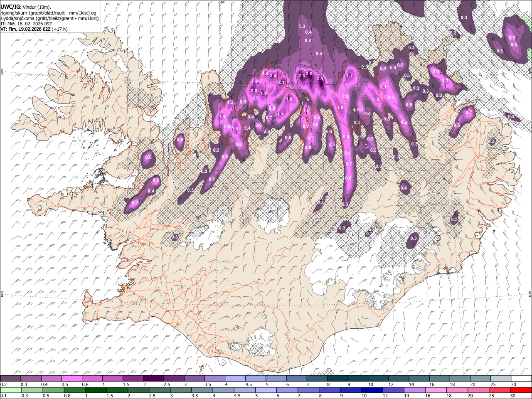Click upper legend swatch between 1.5 and 2

(x=133, y=379)
